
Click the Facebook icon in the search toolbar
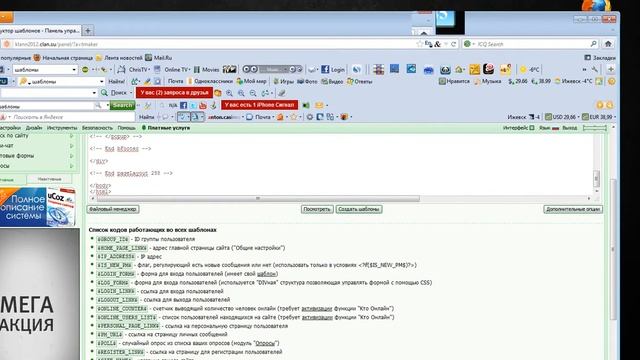[x=183, y=105]
